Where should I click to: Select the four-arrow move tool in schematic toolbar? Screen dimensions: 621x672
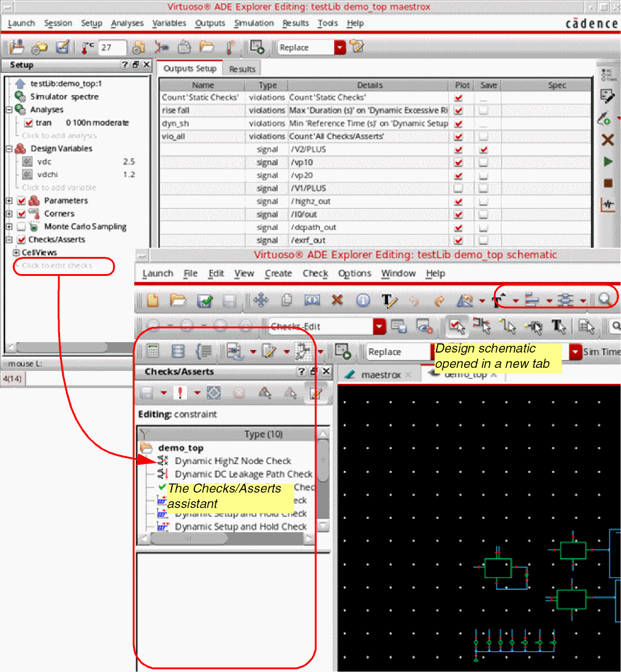261,300
